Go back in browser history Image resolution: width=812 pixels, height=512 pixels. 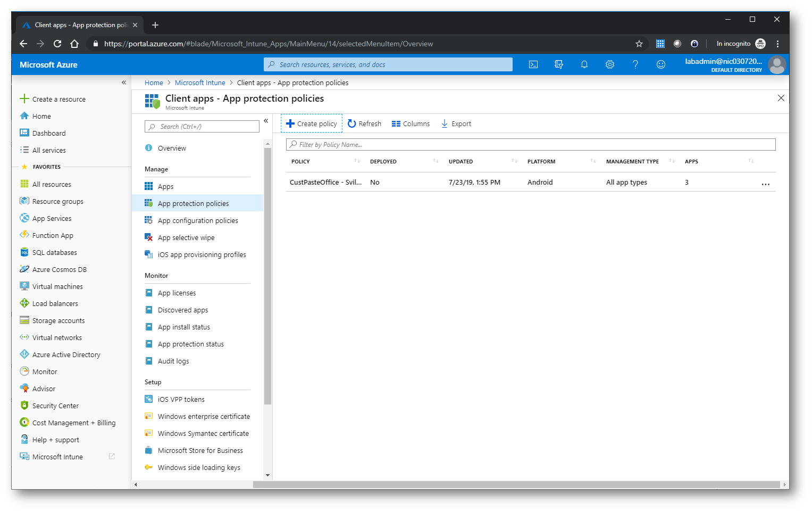point(23,44)
